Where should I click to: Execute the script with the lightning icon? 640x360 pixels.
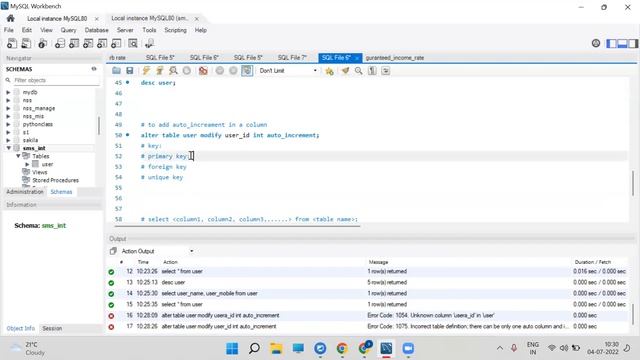pyautogui.click(x=146, y=71)
